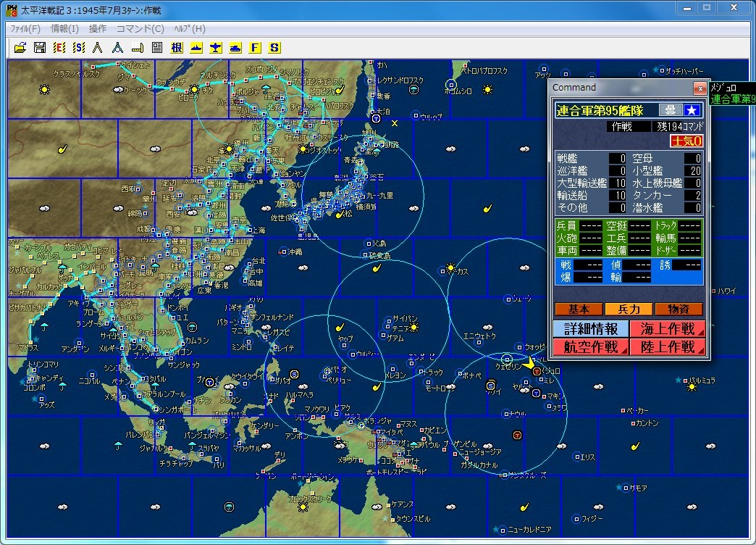The height and width of the screenshot is (545, 756).
Task: Switch to the 基本 tab
Action: tap(579, 309)
